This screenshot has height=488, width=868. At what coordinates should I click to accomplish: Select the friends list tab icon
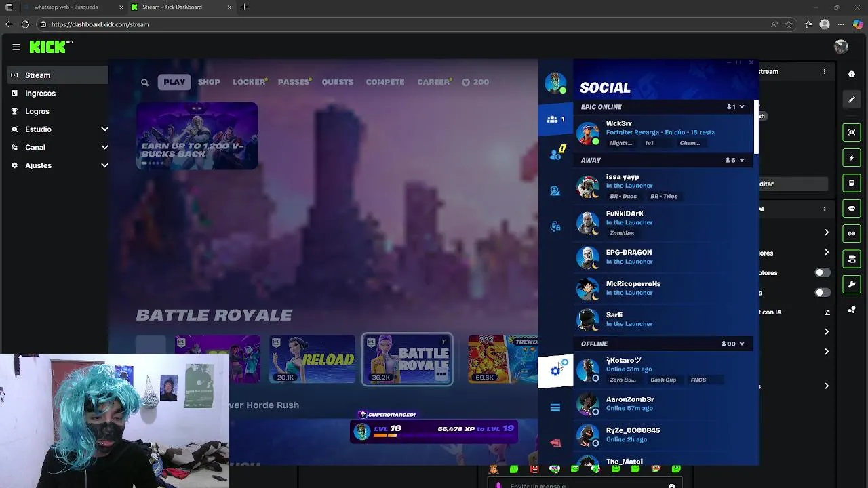click(x=555, y=119)
